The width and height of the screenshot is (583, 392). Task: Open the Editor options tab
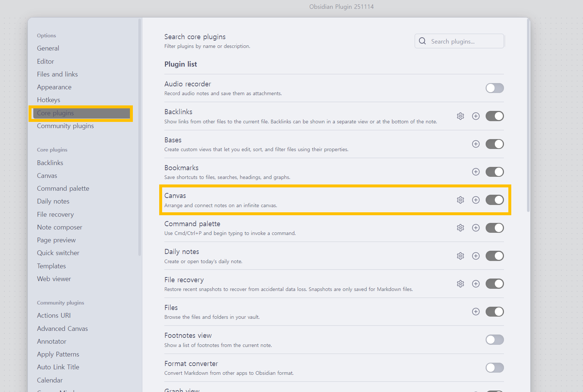pyautogui.click(x=45, y=61)
